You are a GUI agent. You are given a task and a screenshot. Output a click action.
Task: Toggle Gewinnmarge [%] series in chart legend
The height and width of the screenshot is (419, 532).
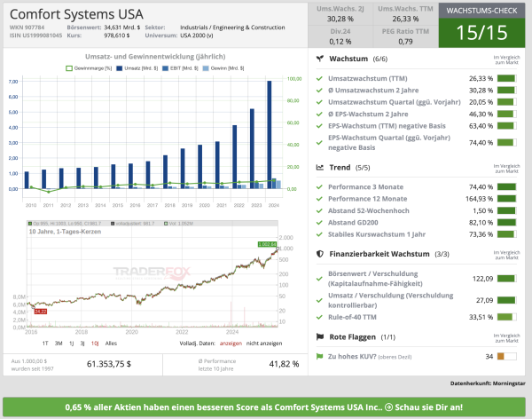click(91, 67)
